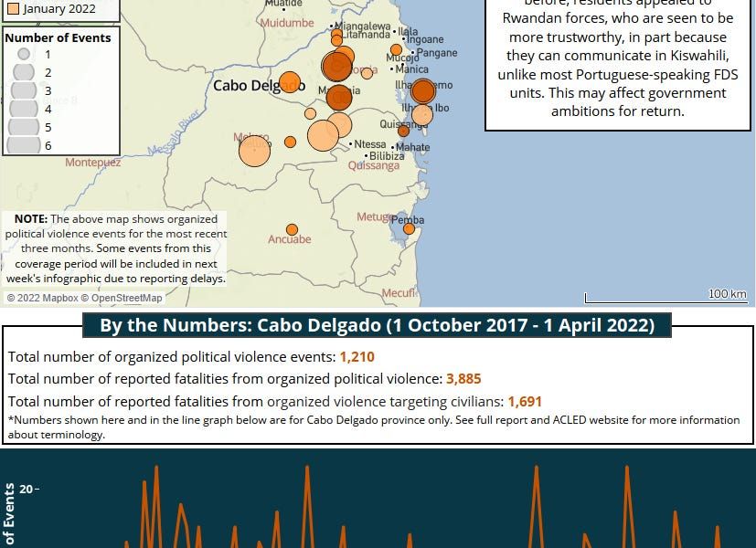Viewport: 756px width, 548px height.
Task: Click the Mahate town label
Action: coord(412,147)
